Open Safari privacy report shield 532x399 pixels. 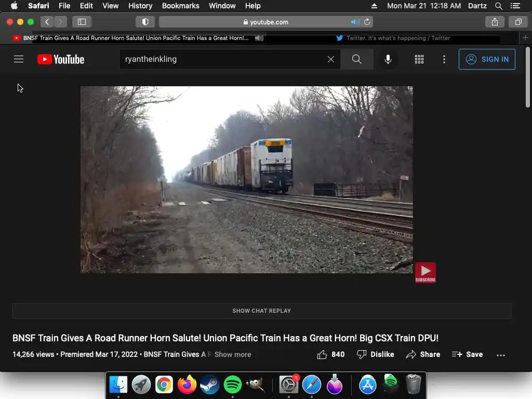(145, 22)
